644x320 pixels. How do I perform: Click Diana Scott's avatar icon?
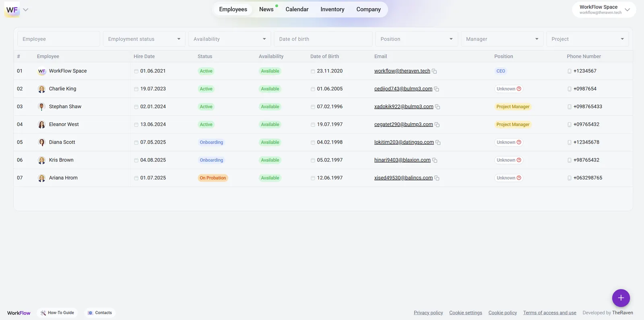point(41,142)
